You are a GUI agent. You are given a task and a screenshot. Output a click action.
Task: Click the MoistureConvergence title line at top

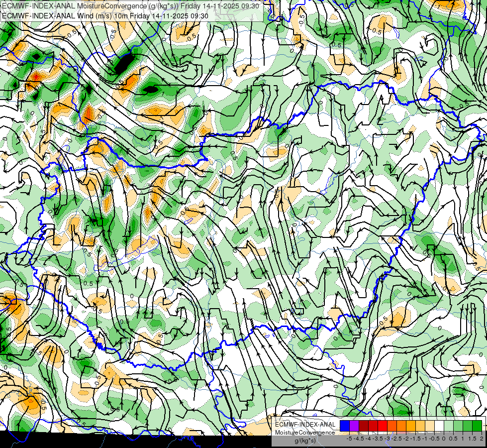(x=130, y=5)
